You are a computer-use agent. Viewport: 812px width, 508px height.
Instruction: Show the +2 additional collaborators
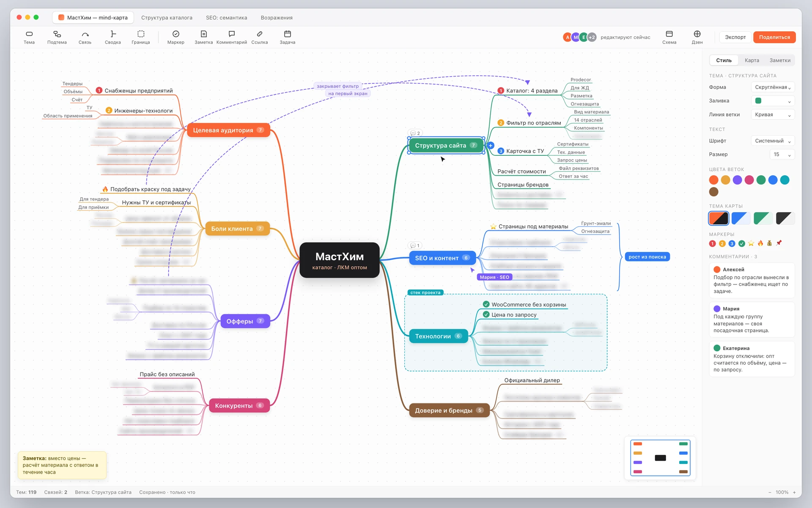[x=592, y=37]
